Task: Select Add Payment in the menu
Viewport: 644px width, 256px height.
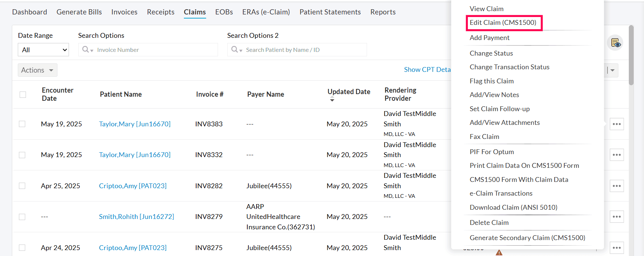Action: 489,38
